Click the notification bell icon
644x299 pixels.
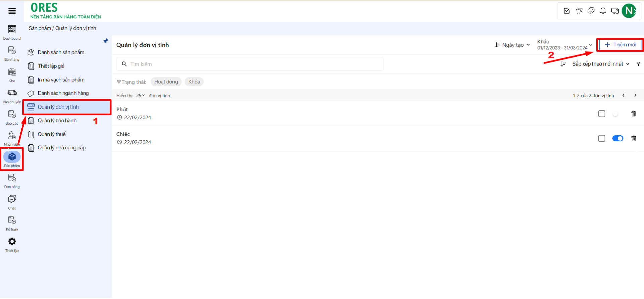click(x=603, y=11)
